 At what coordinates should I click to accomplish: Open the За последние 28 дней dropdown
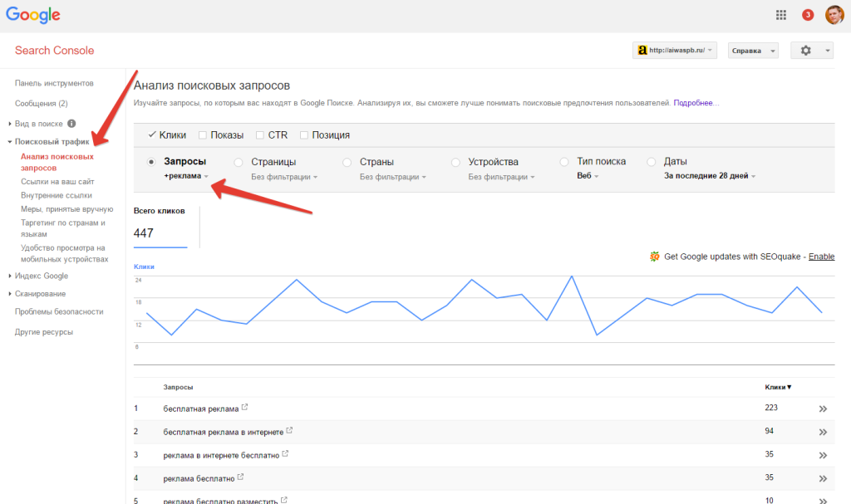tap(710, 176)
